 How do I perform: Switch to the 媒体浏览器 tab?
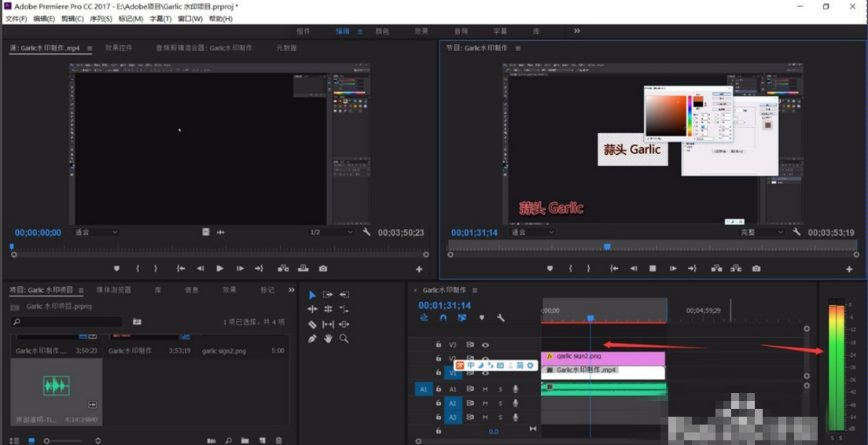114,290
